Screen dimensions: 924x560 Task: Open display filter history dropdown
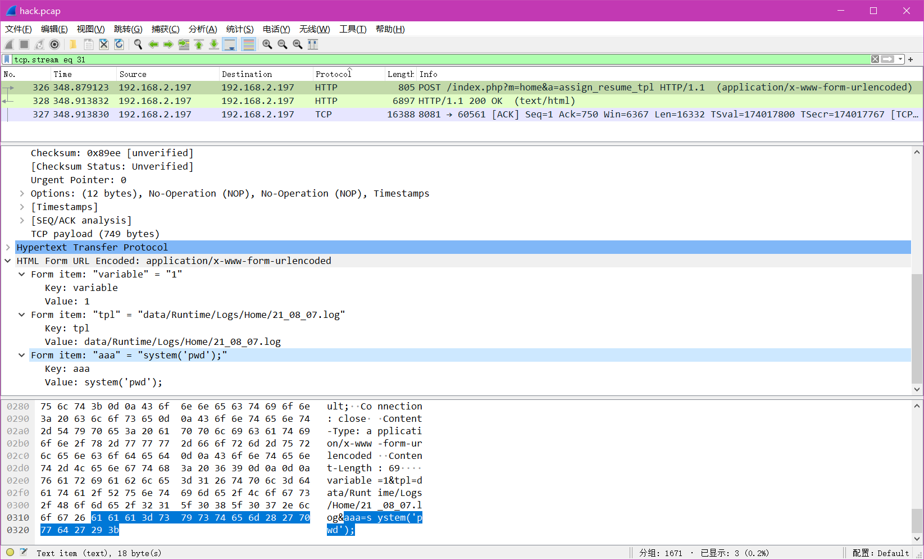900,60
